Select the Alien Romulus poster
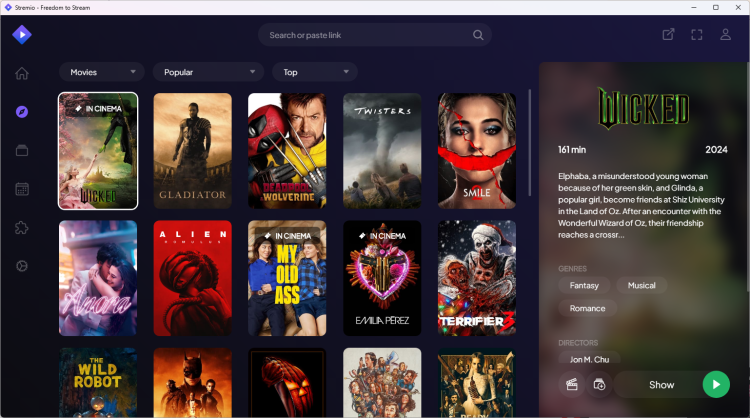Viewport: 750px width, 418px height. pyautogui.click(x=192, y=278)
